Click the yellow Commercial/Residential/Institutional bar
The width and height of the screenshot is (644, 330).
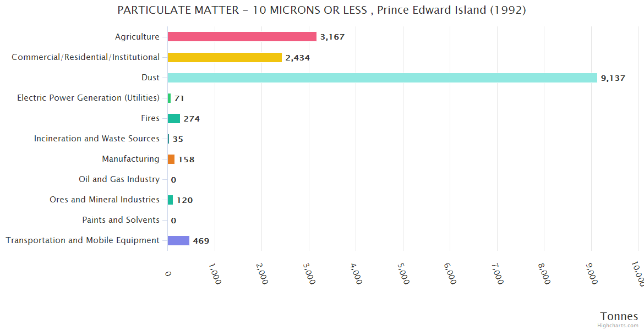[225, 57]
